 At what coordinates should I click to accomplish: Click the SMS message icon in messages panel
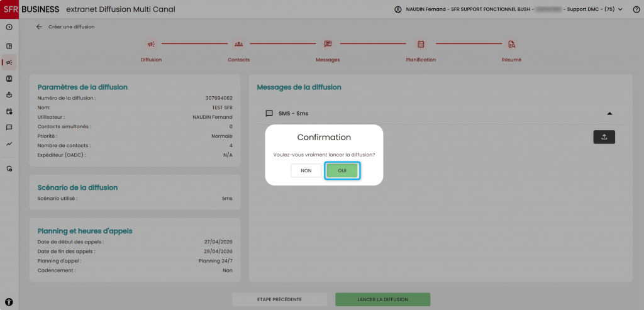point(269,113)
